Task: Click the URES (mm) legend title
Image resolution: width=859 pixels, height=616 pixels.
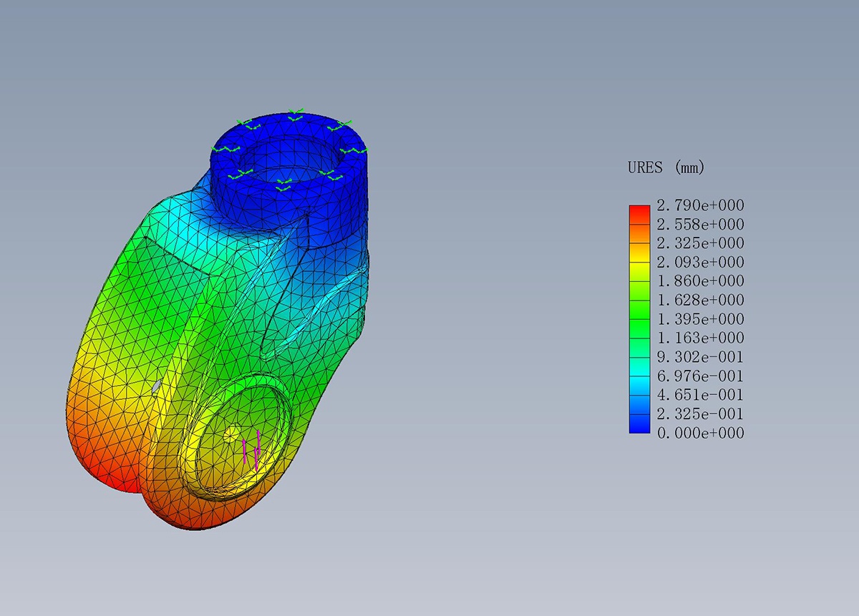Action: click(x=666, y=168)
